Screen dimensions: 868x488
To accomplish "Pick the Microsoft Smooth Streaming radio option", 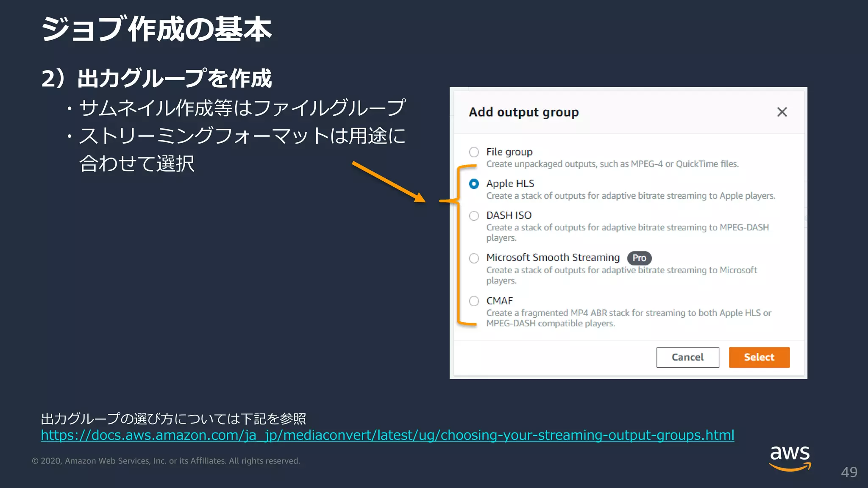I will coord(474,258).
